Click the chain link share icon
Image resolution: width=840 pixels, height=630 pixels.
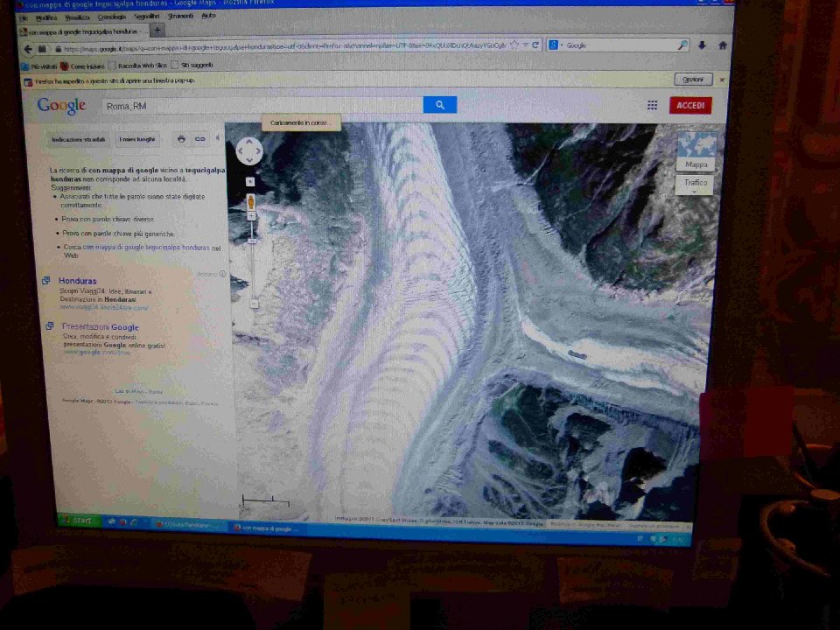[x=199, y=139]
